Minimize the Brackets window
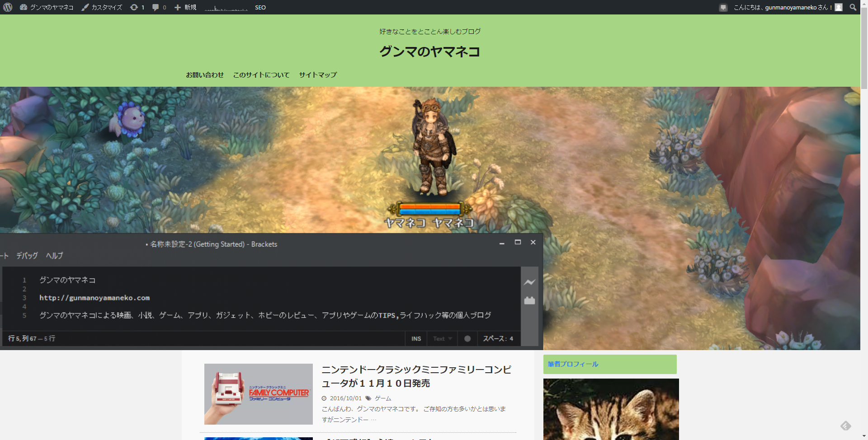 502,243
